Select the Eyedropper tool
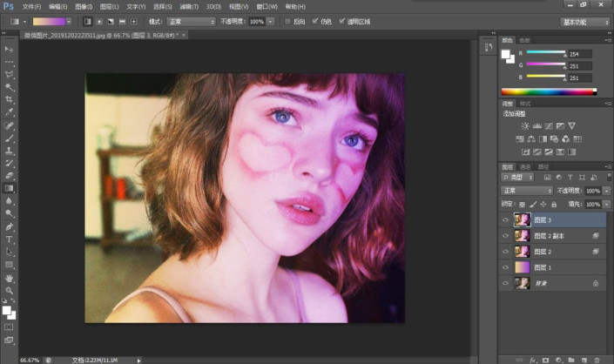Viewport: 614px width, 364px height. [x=9, y=112]
